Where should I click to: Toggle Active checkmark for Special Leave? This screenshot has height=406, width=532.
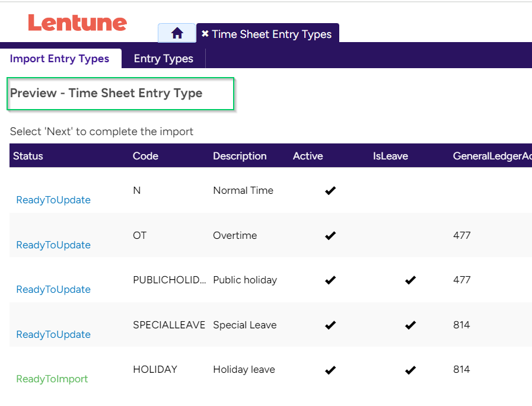[x=330, y=325]
